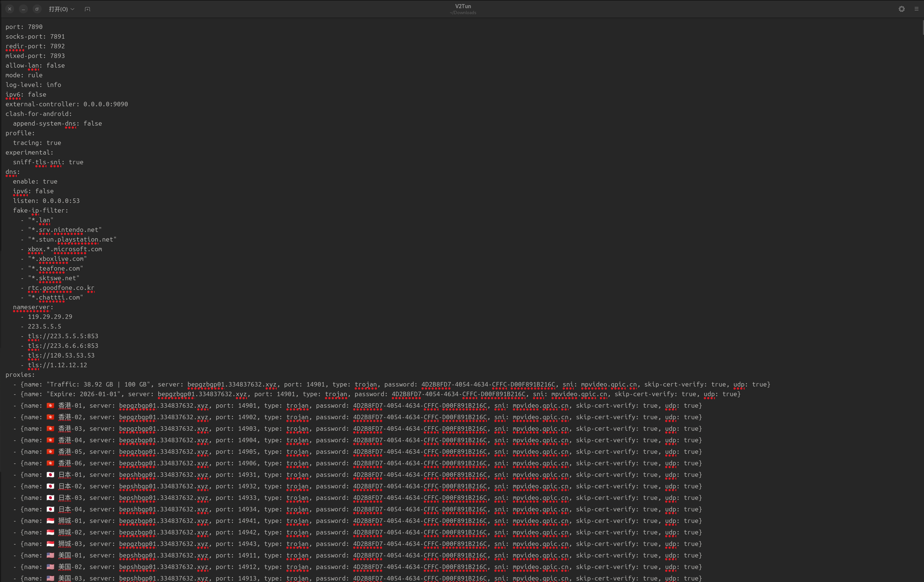
Task: Click the V2Tun document title
Action: point(463,6)
